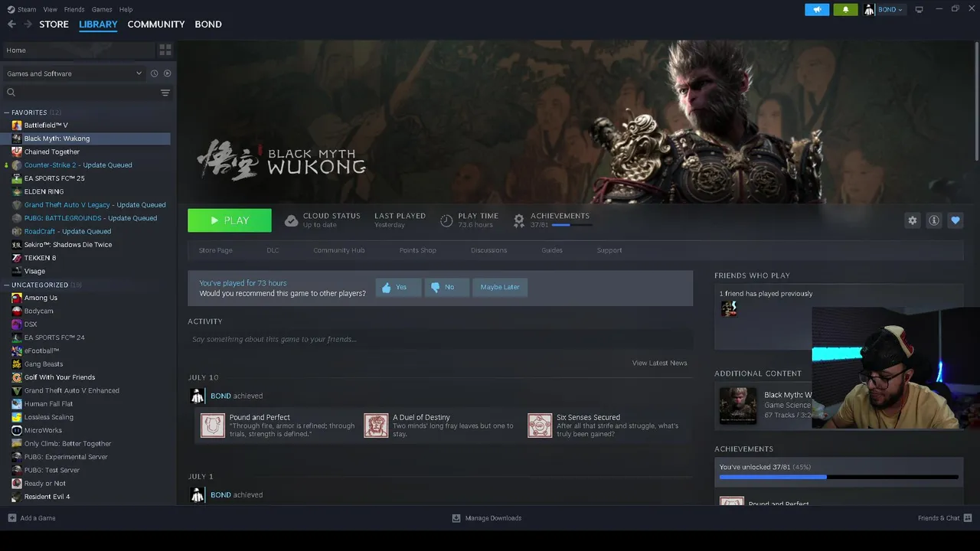The height and width of the screenshot is (551, 980).
Task: Go to the STORE tab
Action: coord(54,24)
